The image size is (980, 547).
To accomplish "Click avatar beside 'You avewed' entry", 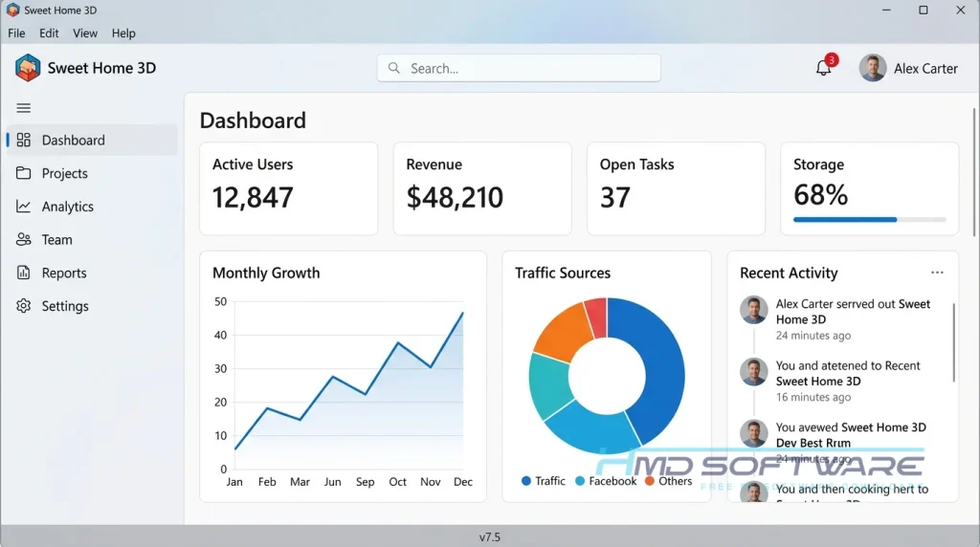I will tap(754, 433).
